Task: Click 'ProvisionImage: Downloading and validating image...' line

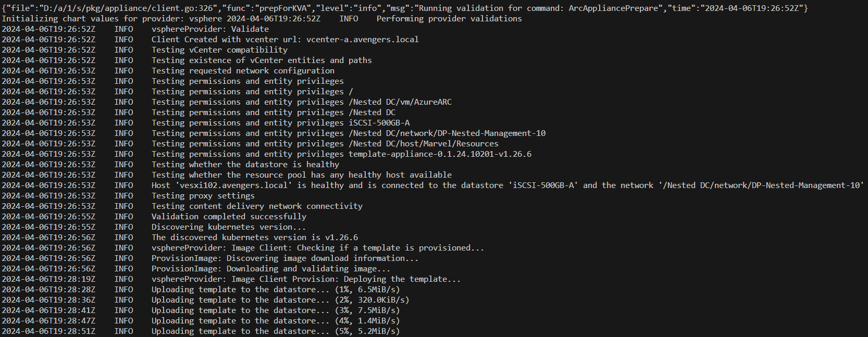Action: (270, 269)
